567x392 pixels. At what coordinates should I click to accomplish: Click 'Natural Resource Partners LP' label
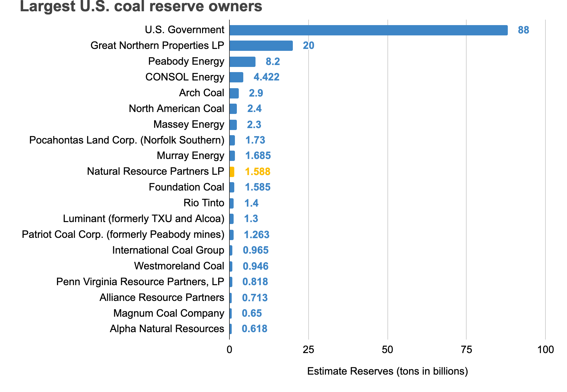coord(155,172)
